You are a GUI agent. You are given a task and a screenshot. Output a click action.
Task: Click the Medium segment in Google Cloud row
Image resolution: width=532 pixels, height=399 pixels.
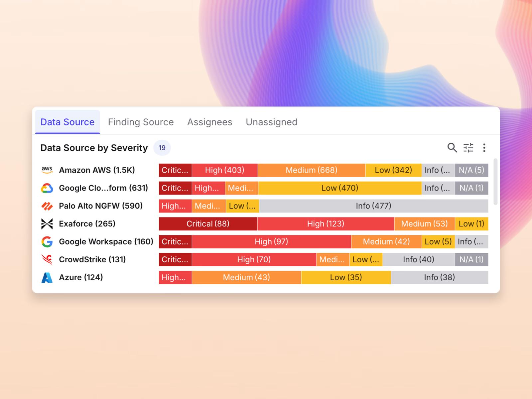coord(242,188)
